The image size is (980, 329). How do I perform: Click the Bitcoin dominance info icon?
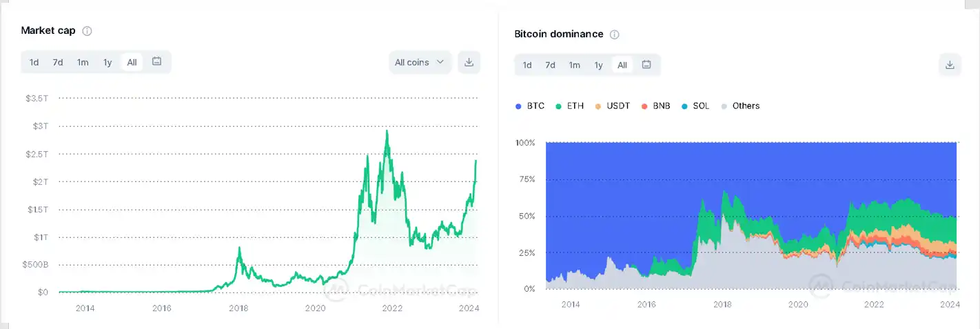tap(615, 34)
